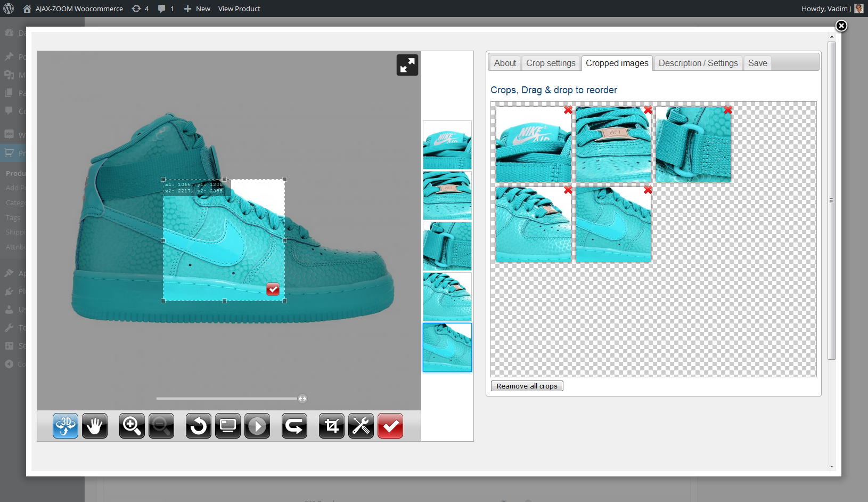The width and height of the screenshot is (868, 502).
Task: Click the reset rotate-back arrow icon
Action: pyautogui.click(x=199, y=426)
